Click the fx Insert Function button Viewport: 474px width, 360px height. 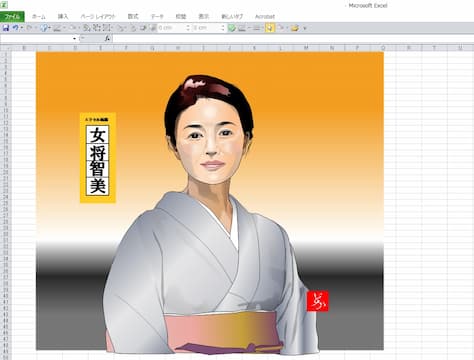pyautogui.click(x=107, y=39)
